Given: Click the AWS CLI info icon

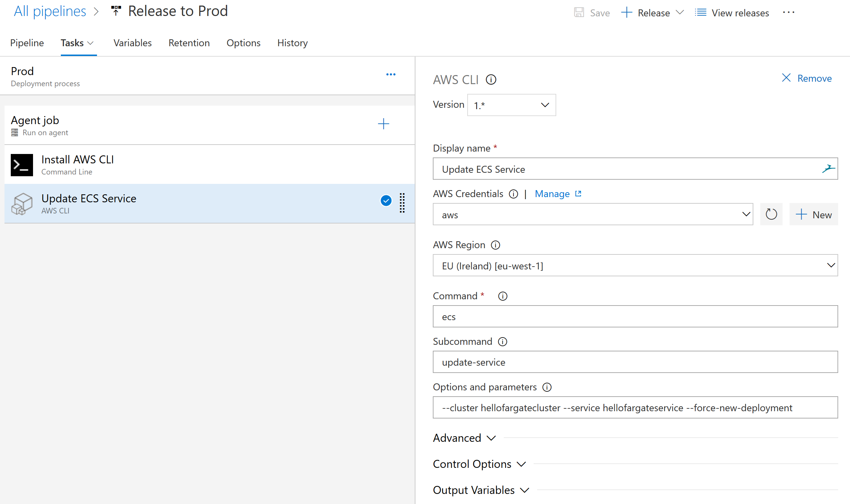Looking at the screenshot, I should [x=491, y=80].
